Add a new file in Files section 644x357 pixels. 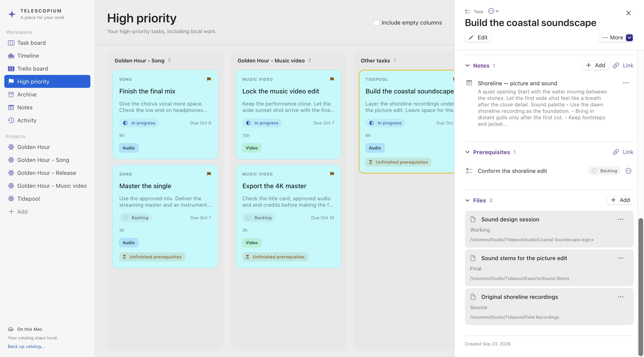(x=620, y=200)
